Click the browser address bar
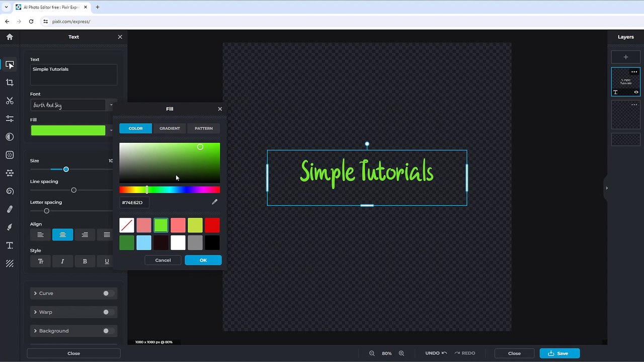The image size is (644, 362). click(322, 22)
